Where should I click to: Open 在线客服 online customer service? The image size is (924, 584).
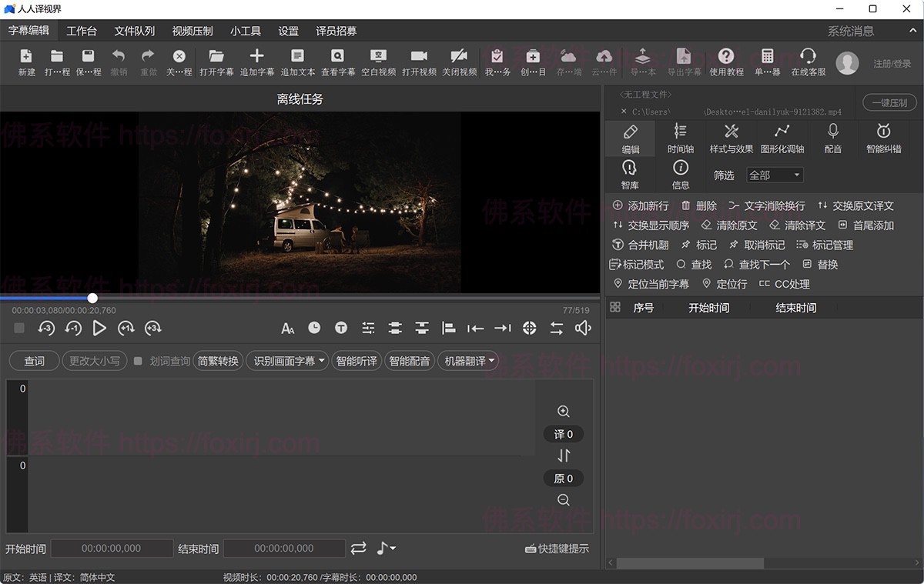[x=808, y=62]
